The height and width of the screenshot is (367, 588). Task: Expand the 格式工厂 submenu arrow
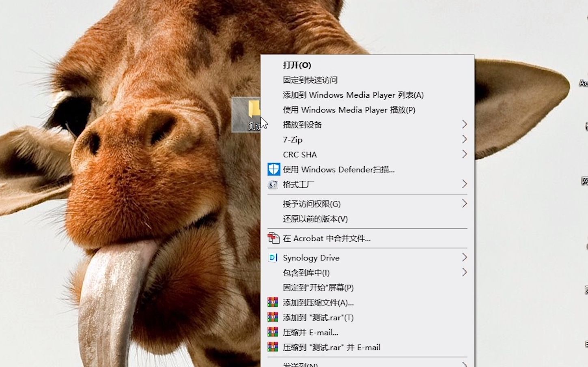coord(464,184)
